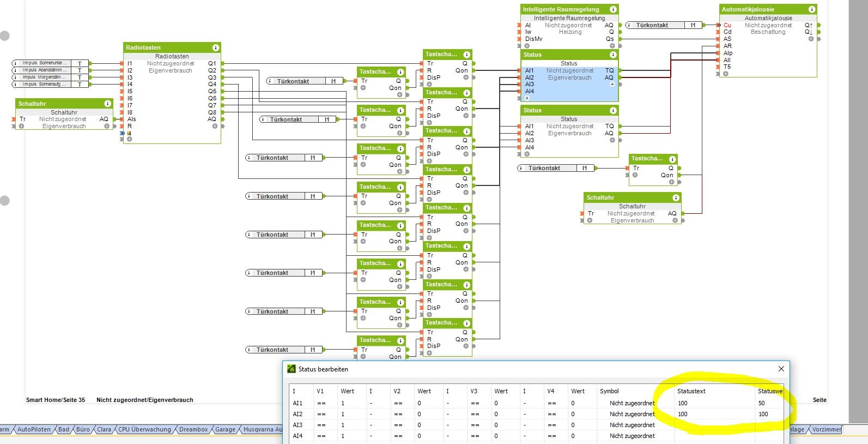The height and width of the screenshot is (444, 868).
Task: Click info icon of Intelligente Raumregelung block
Action: click(613, 9)
